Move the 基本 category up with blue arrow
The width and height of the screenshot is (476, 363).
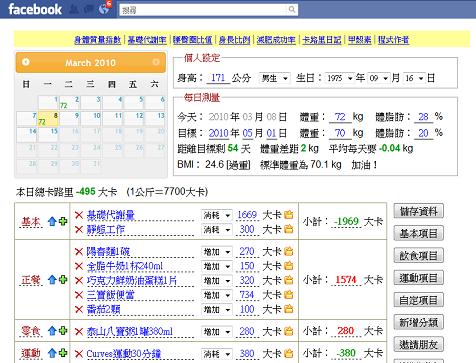52,221
